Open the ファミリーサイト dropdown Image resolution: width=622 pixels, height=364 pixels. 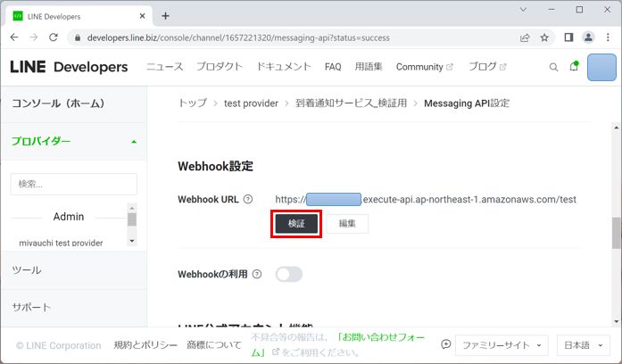coord(502,345)
